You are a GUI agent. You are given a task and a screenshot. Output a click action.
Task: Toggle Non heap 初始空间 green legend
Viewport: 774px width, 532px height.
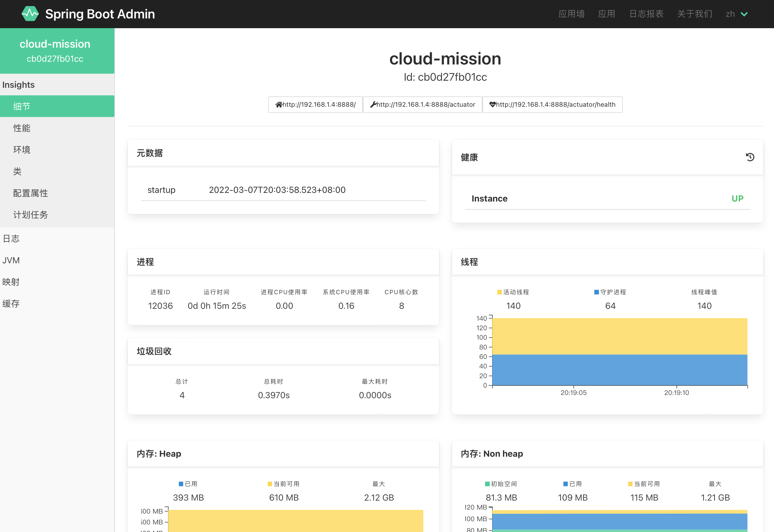tap(487, 484)
